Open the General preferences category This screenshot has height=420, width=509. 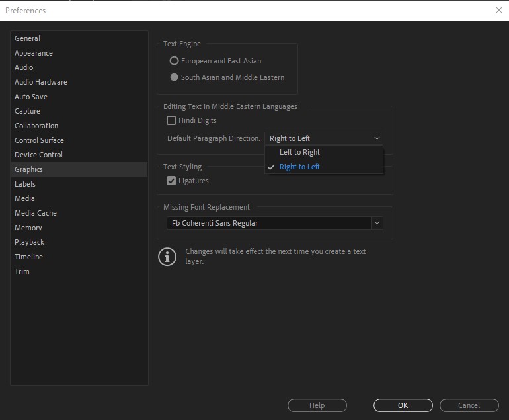28,38
